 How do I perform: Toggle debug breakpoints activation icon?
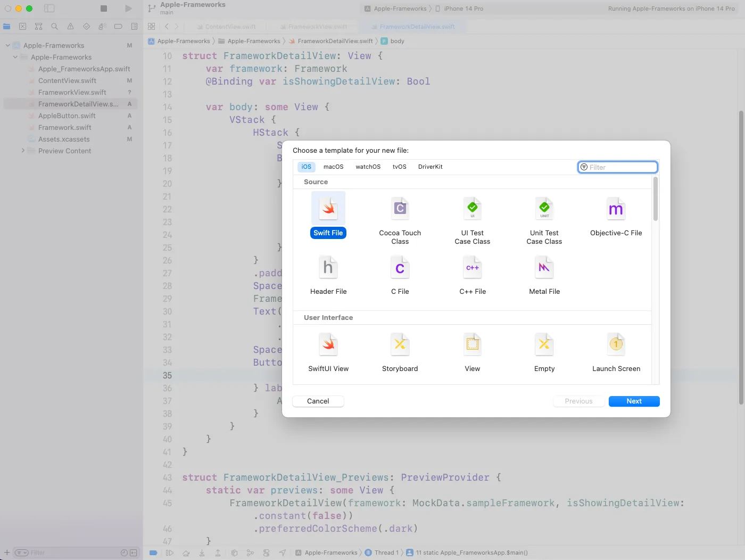pyautogui.click(x=153, y=553)
